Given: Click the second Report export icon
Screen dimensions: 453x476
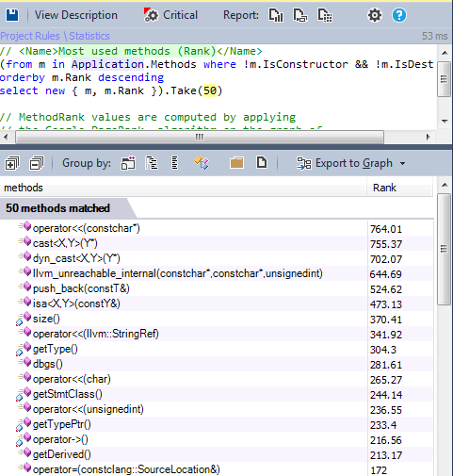Looking at the screenshot, I should pyautogui.click(x=300, y=15).
